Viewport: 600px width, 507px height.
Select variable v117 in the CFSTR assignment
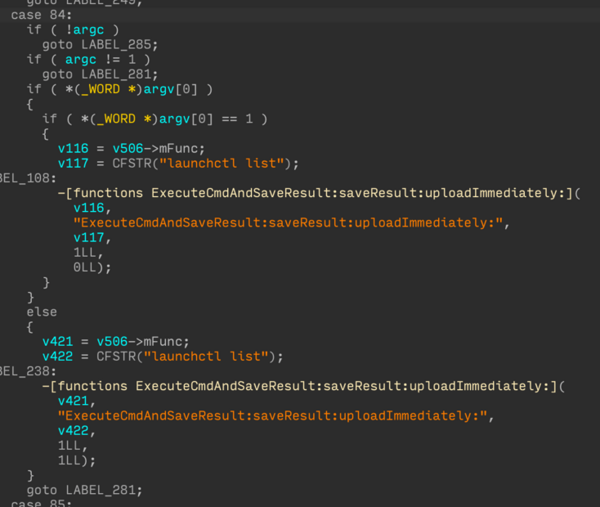[73, 163]
